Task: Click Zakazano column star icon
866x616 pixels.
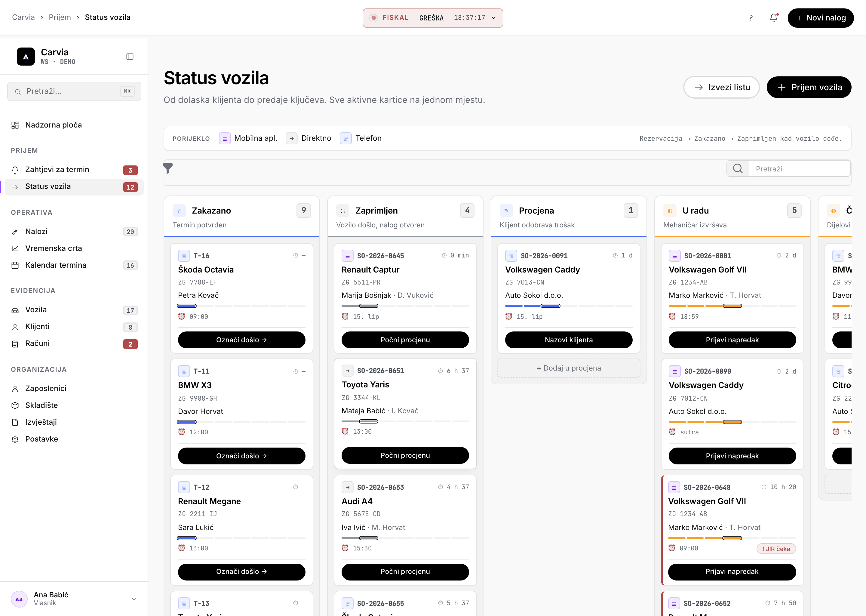Action: (x=179, y=211)
